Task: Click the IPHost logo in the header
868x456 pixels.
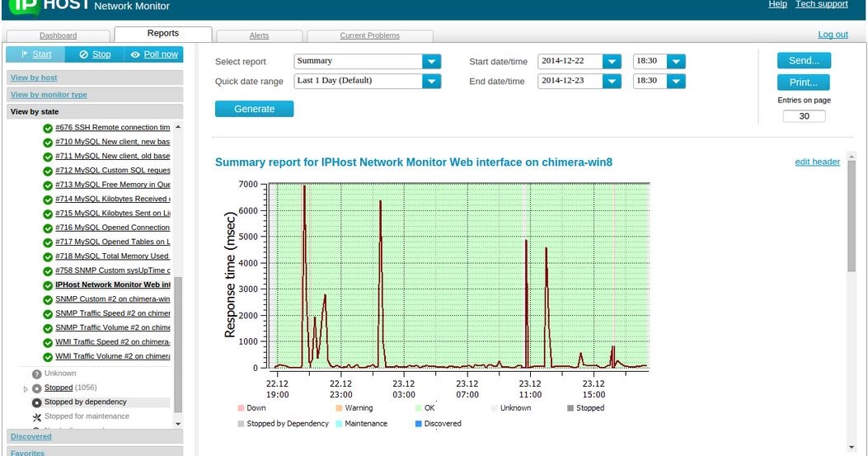Action: click(49, 7)
